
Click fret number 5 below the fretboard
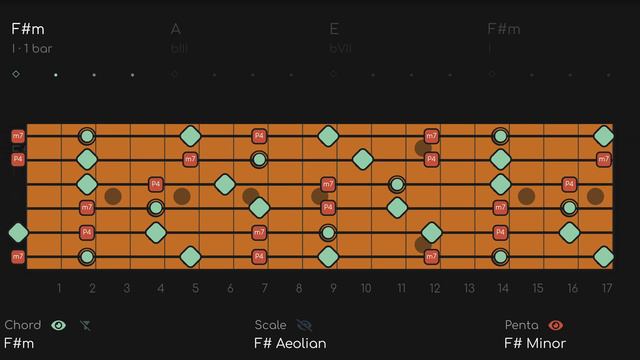click(196, 289)
